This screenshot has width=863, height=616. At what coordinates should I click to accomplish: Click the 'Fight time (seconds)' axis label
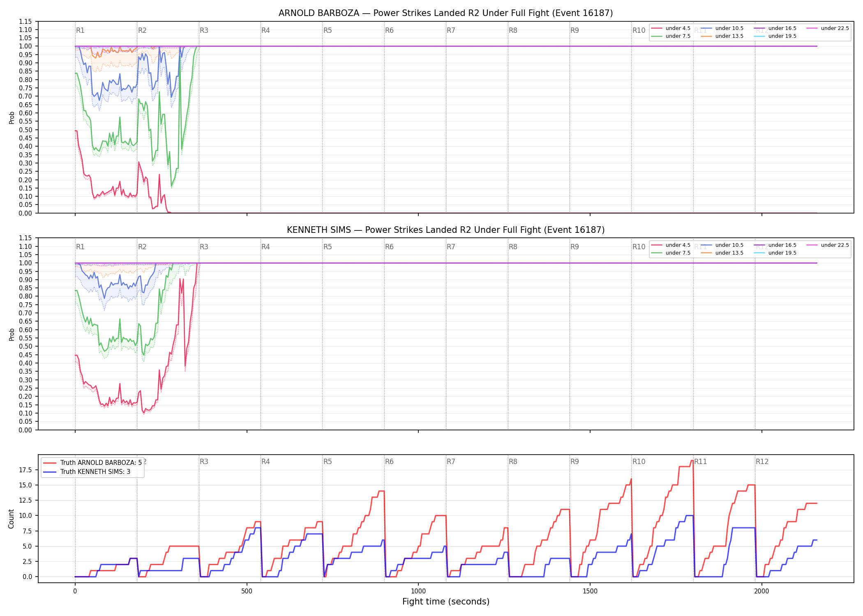(x=445, y=602)
